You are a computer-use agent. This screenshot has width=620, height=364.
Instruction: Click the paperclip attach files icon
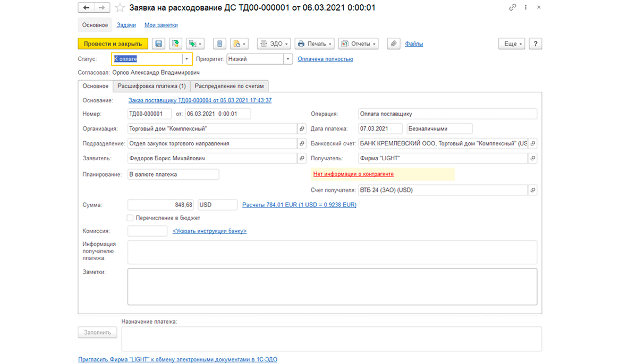(x=393, y=44)
